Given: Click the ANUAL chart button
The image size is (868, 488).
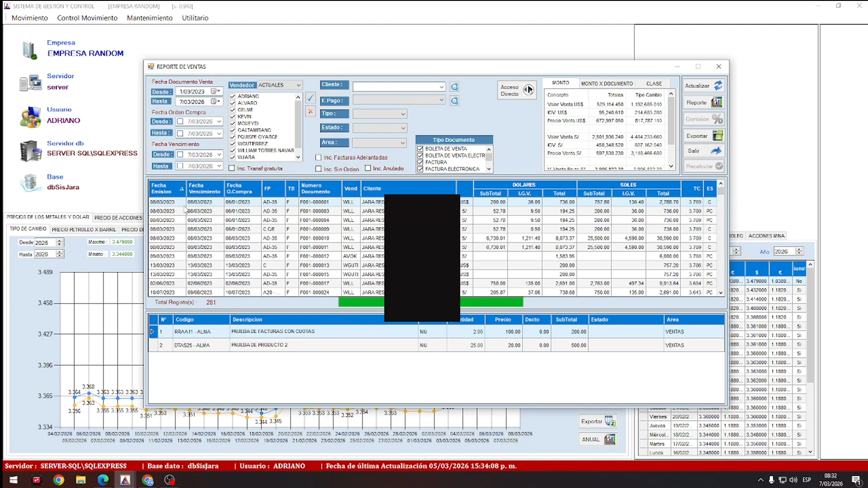Looking at the screenshot, I should (x=598, y=440).
